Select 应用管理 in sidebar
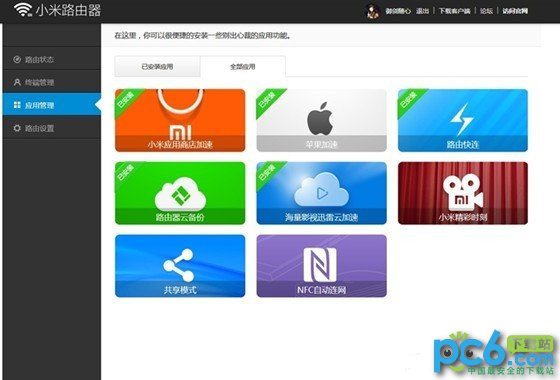This screenshot has height=380, width=560. [52, 105]
